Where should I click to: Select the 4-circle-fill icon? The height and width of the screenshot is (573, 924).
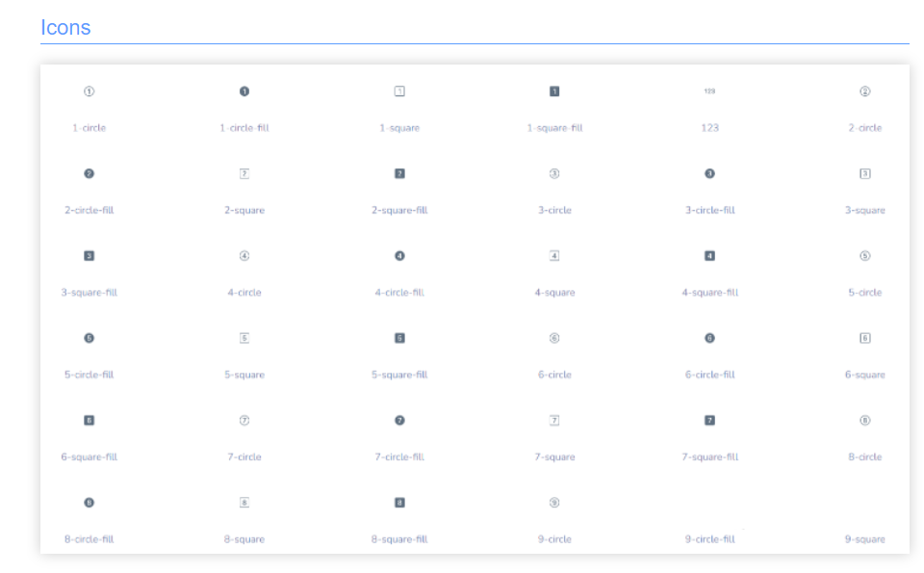(x=399, y=256)
